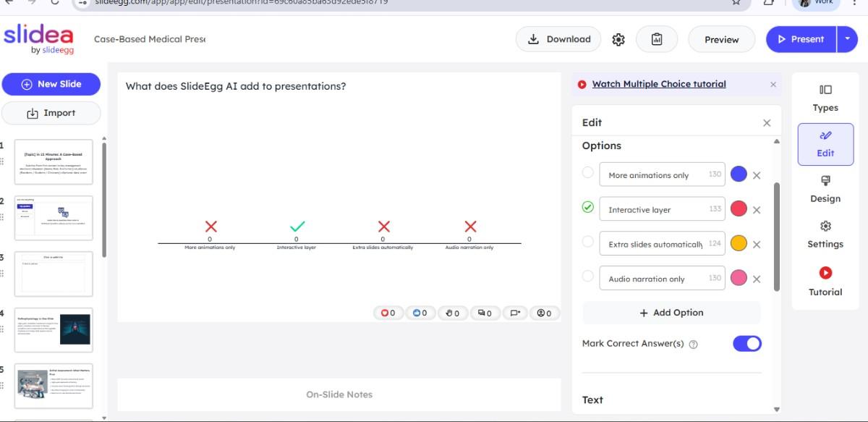Open the Tutorial sidebar item

[x=825, y=282]
